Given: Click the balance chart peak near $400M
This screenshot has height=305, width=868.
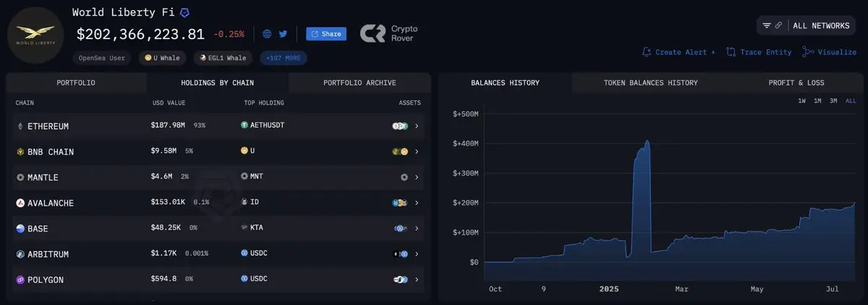Looking at the screenshot, I should coord(647,142).
